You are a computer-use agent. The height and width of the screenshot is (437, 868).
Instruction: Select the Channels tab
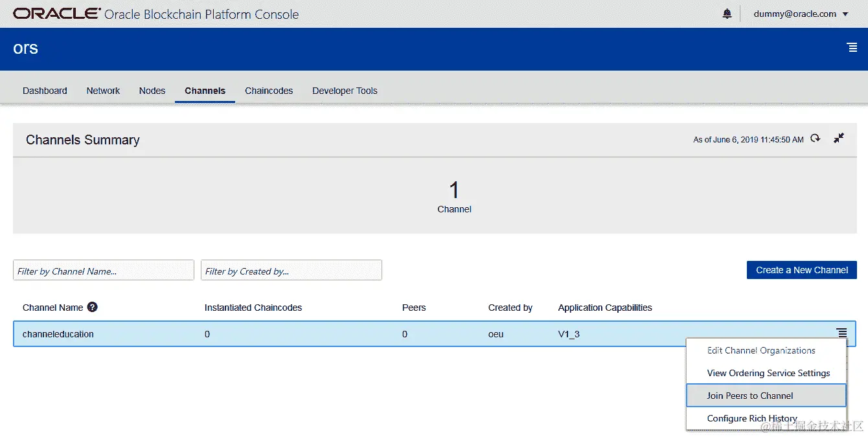click(205, 91)
